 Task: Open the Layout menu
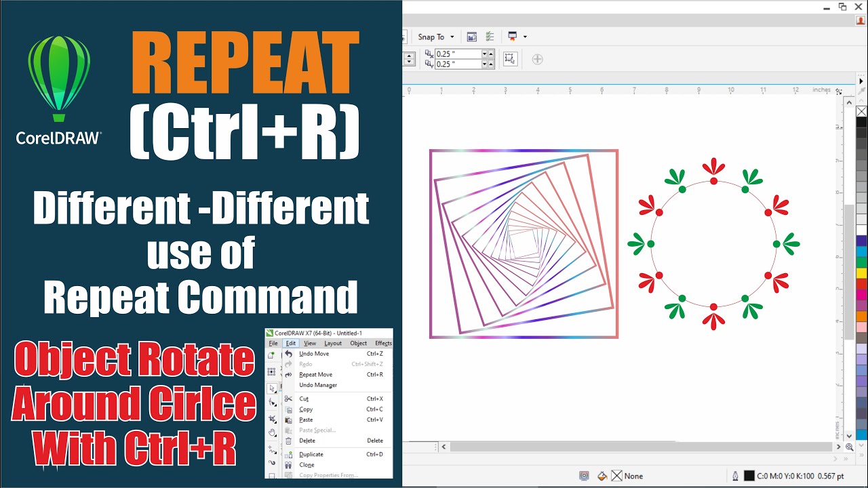(x=333, y=344)
